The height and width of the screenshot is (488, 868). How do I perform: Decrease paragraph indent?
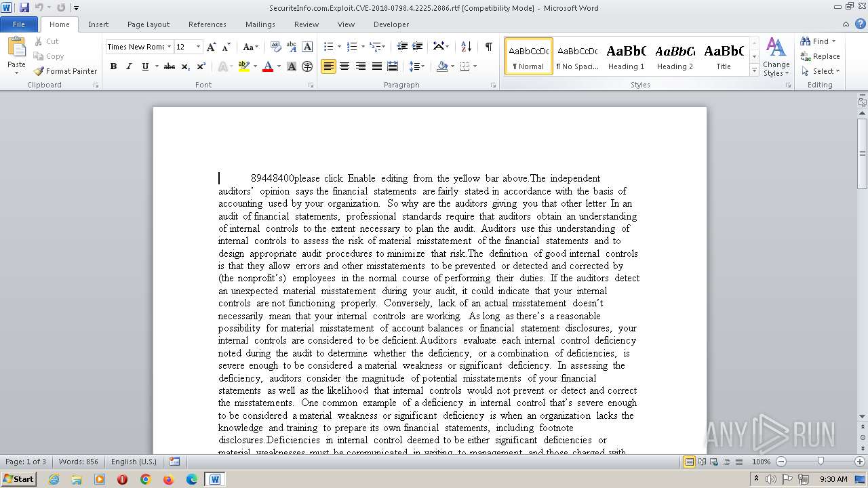(x=402, y=47)
